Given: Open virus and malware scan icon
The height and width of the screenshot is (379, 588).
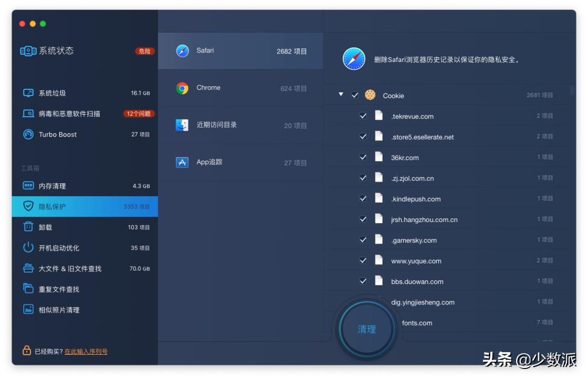Looking at the screenshot, I should click(28, 113).
